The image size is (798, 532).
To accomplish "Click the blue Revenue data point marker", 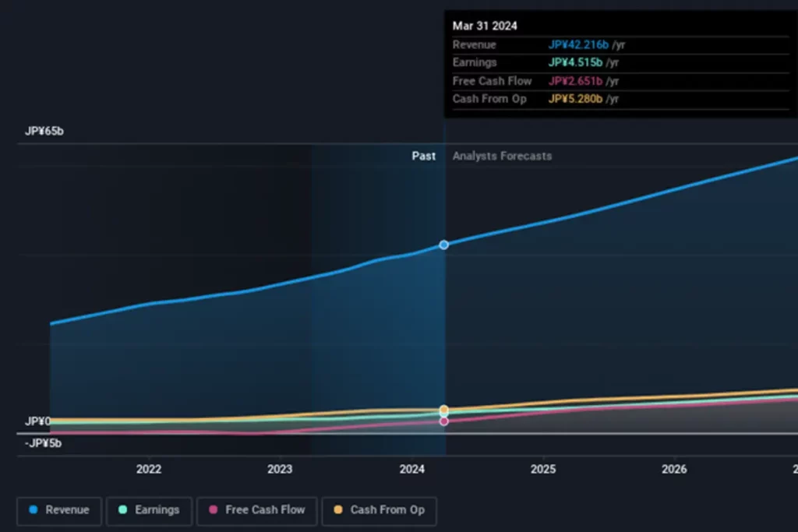I will pyautogui.click(x=443, y=245).
